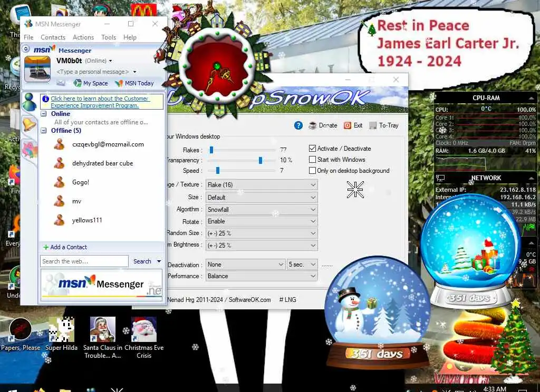
Task: Open the Random Size 25 % dropdown
Action: click(262, 233)
